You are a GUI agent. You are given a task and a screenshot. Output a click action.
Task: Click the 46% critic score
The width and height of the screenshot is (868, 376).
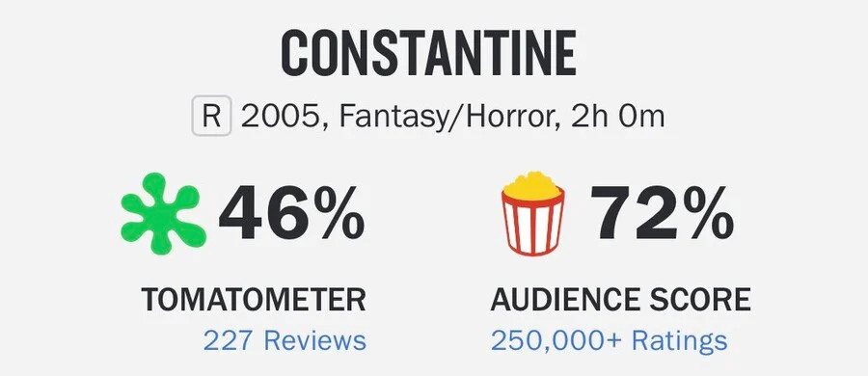click(291, 213)
